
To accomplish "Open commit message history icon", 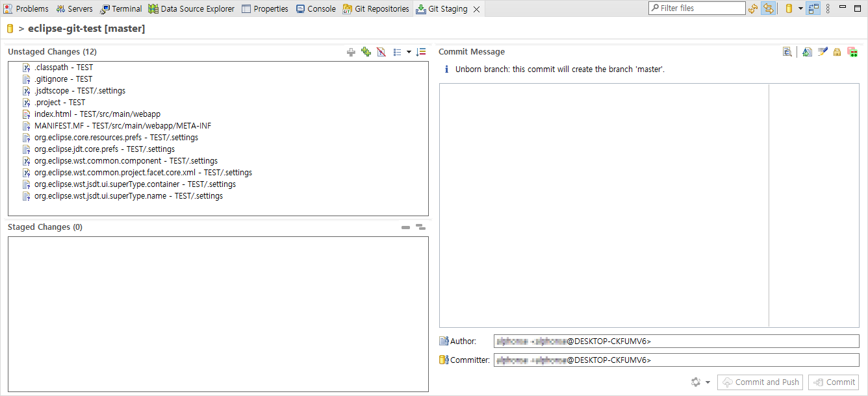I will pyautogui.click(x=787, y=52).
